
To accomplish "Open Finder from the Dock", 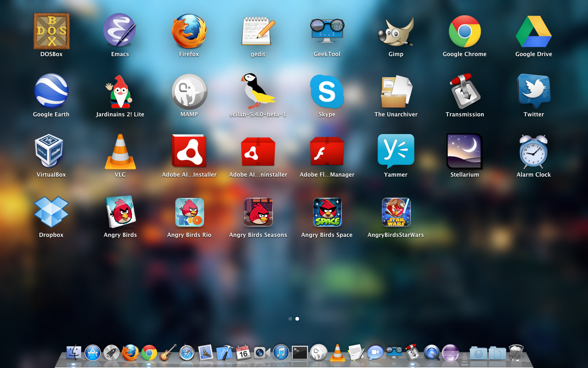I will 73,353.
